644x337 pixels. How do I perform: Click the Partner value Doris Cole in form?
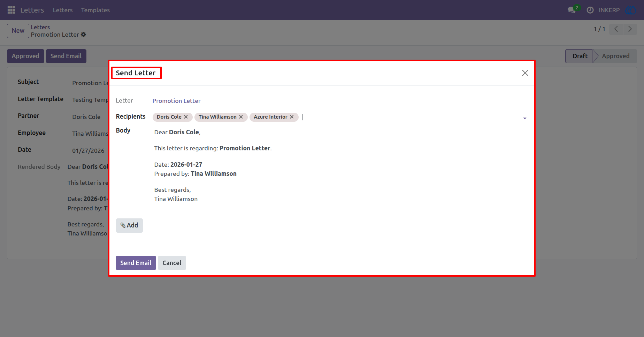[86, 117]
